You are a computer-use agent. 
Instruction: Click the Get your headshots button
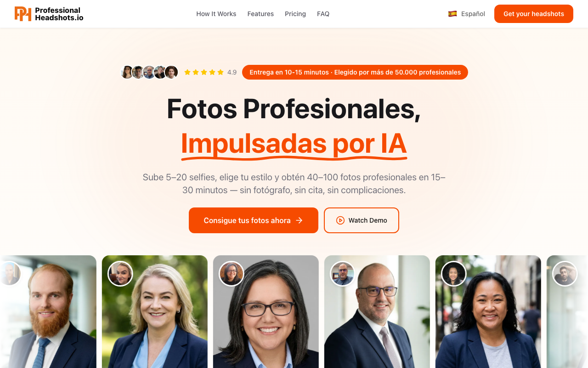[534, 14]
